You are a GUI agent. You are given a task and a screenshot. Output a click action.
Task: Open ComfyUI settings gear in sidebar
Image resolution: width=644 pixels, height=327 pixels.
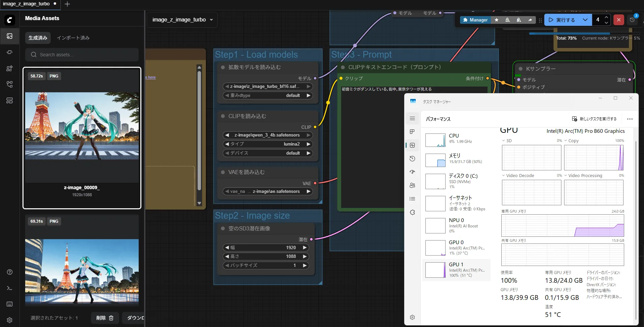tap(10, 320)
